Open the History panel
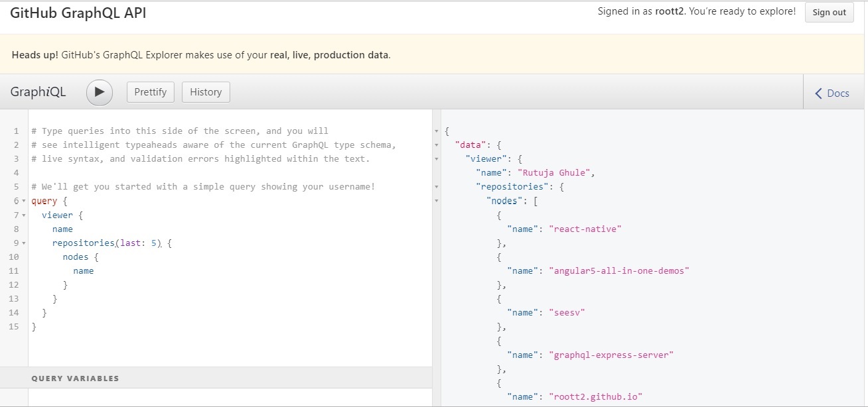 tap(206, 92)
